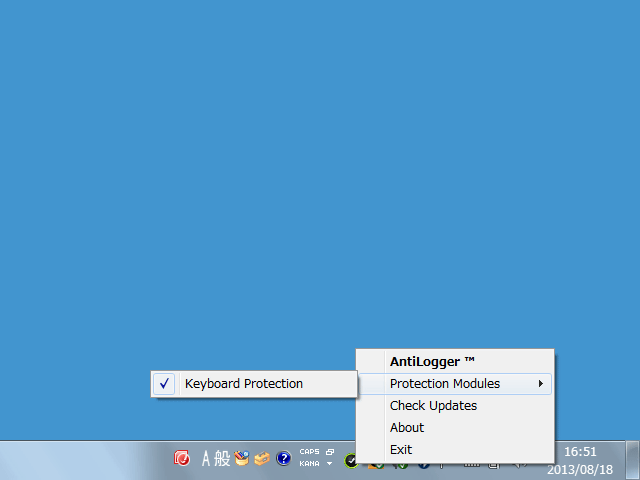Choose Exit to quit AntiLogger
The height and width of the screenshot is (480, 640).
[401, 450]
